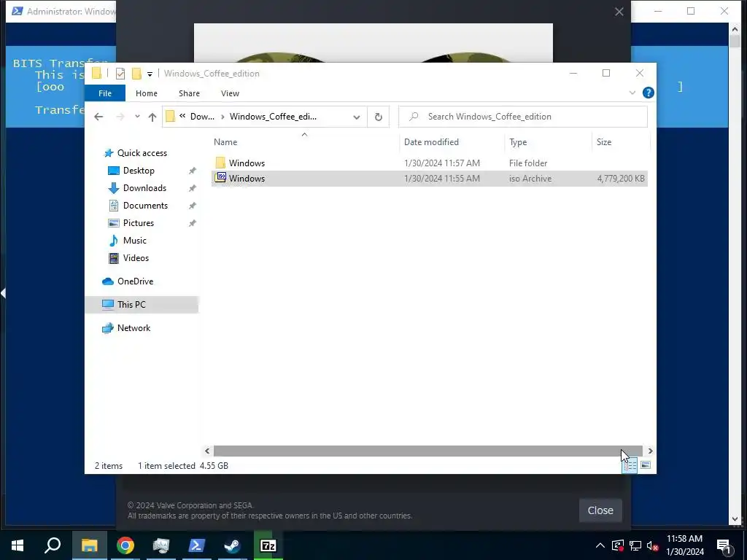Open Documents in the navigation pane
The height and width of the screenshot is (560, 747).
click(145, 206)
